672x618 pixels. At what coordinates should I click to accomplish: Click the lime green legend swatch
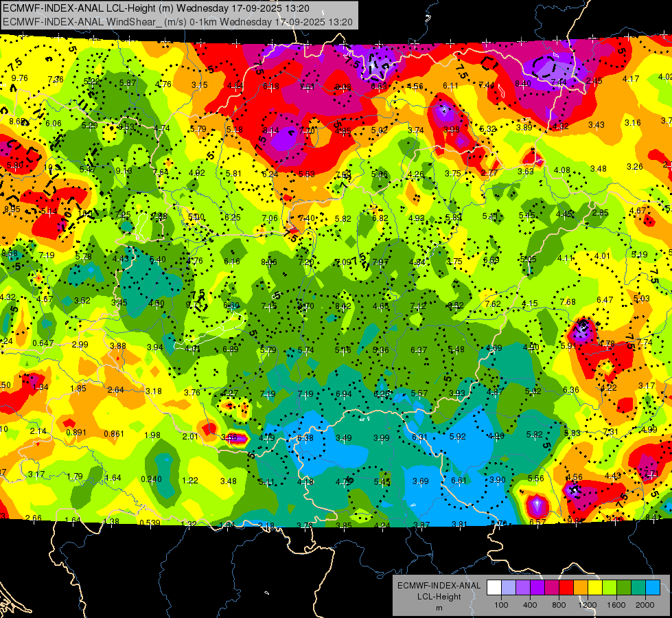pos(610,588)
